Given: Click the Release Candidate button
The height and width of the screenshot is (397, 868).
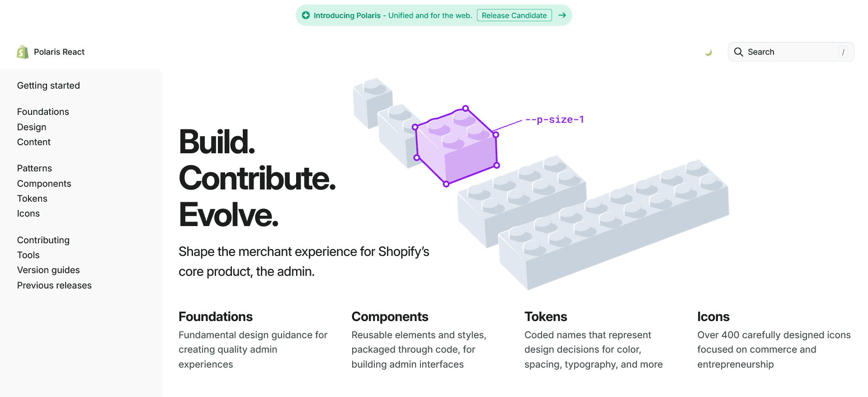Looking at the screenshot, I should tap(514, 15).
